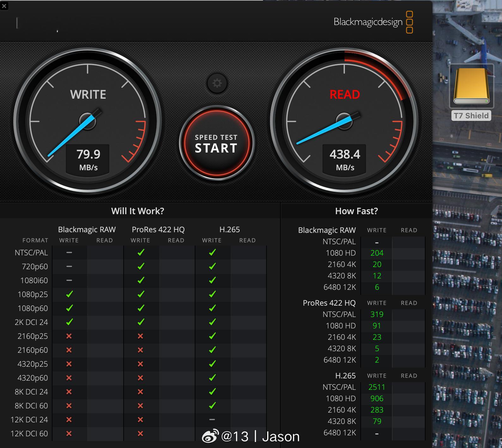This screenshot has width=502, height=448.
Task: Click the 91 value for ProRes 422 HQ 1080 HD
Action: tap(377, 326)
